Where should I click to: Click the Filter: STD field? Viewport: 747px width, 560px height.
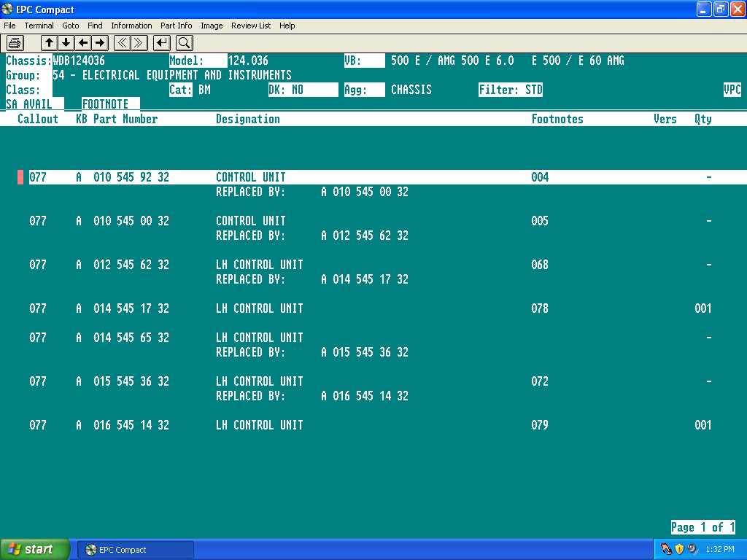pyautogui.click(x=511, y=90)
